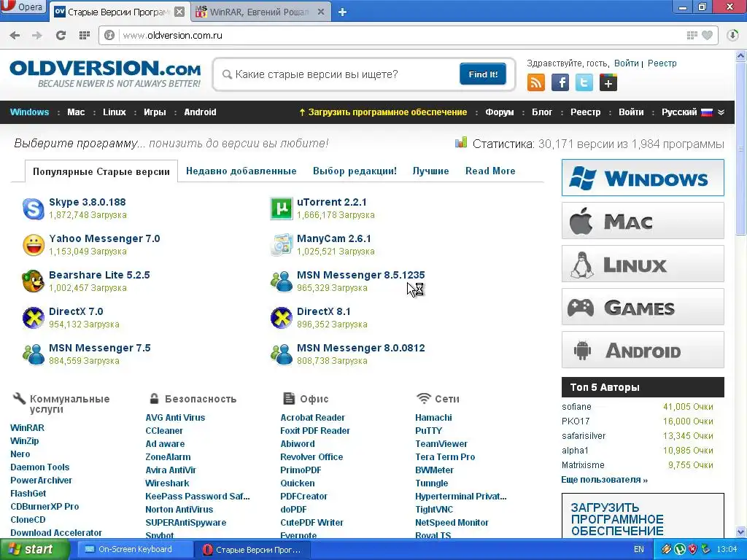Open the Read More tab
The height and width of the screenshot is (560, 747).
pos(490,171)
